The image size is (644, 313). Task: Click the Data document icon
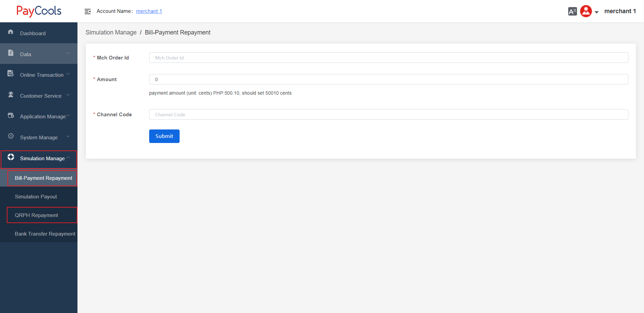tap(11, 53)
